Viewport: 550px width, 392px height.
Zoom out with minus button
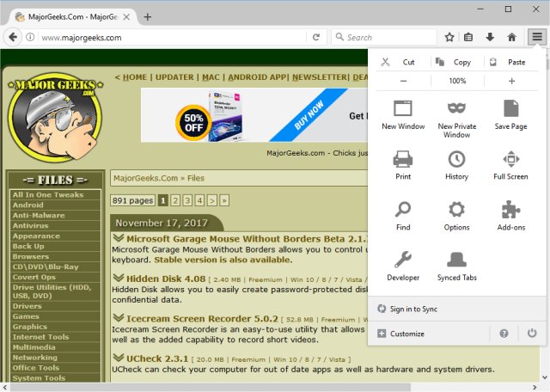pyautogui.click(x=403, y=81)
